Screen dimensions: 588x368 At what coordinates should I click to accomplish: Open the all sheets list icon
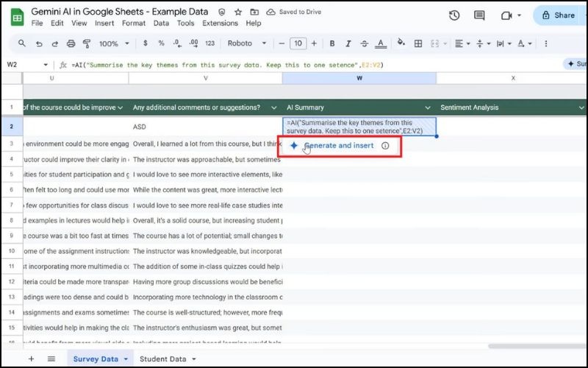(51, 358)
